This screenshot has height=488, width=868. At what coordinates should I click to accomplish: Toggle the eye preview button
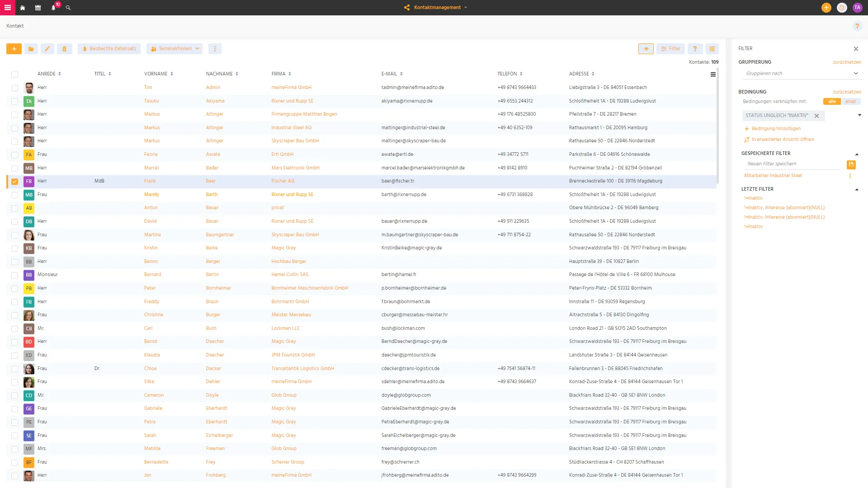(x=646, y=49)
